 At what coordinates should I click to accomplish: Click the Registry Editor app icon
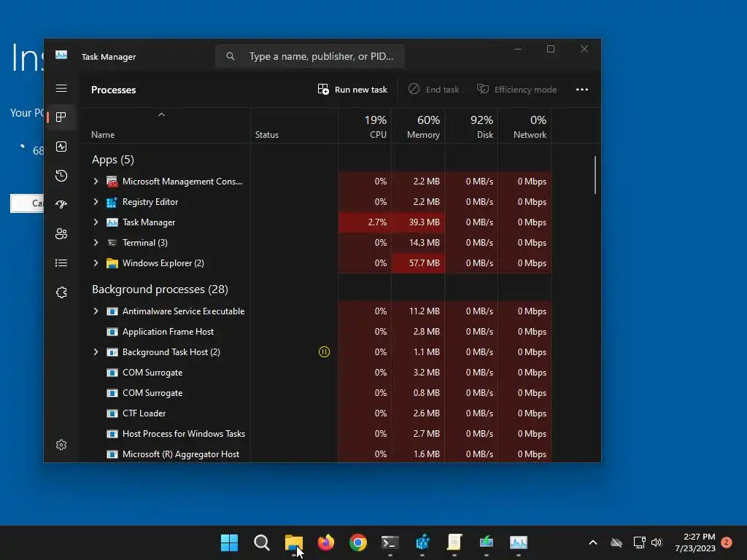[x=112, y=202]
